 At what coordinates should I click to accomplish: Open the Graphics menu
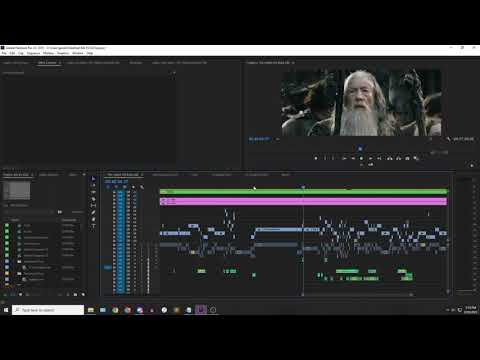click(63, 53)
